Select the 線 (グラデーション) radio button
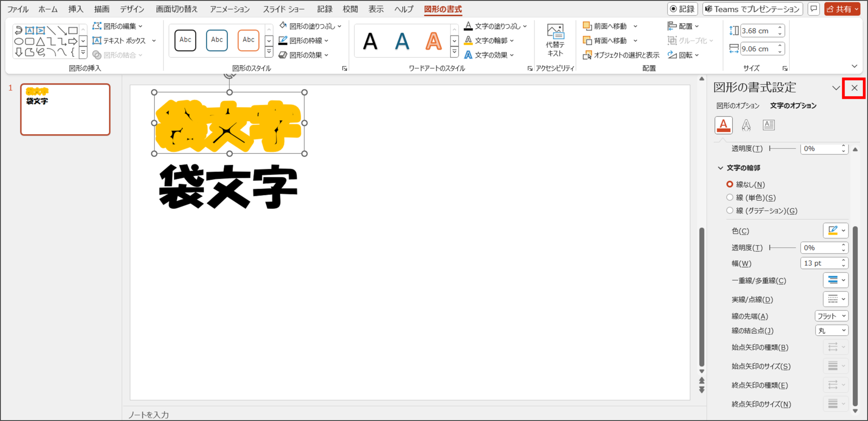The width and height of the screenshot is (868, 421). coord(729,210)
